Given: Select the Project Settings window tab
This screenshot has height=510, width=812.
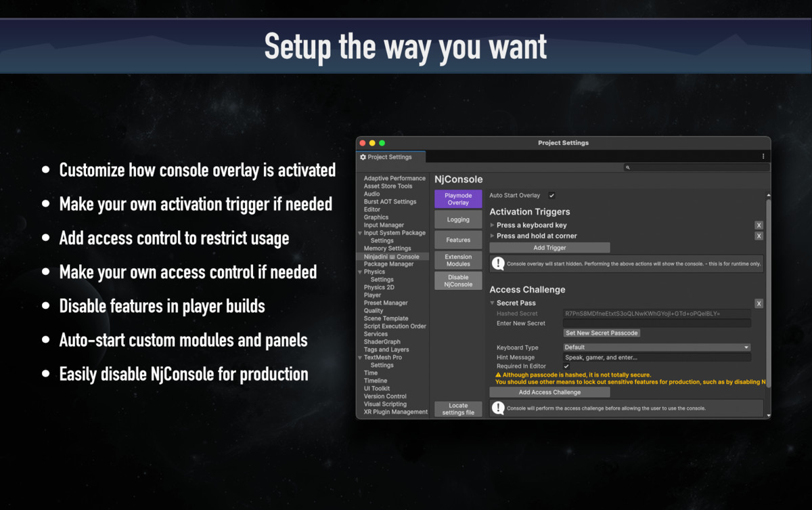Looking at the screenshot, I should pos(390,157).
